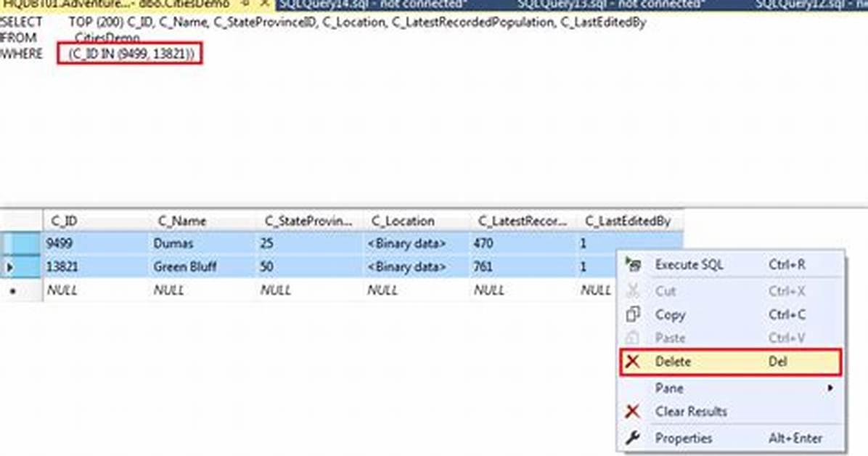Viewport: 868px width, 456px height.
Task: Click Binary data cell in Dumas row
Action: [417, 243]
